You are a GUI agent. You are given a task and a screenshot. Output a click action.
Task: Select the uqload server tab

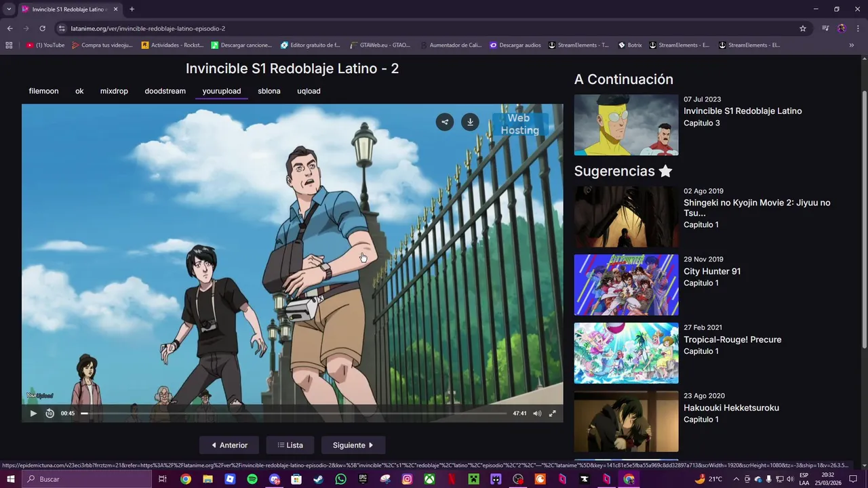[309, 91]
